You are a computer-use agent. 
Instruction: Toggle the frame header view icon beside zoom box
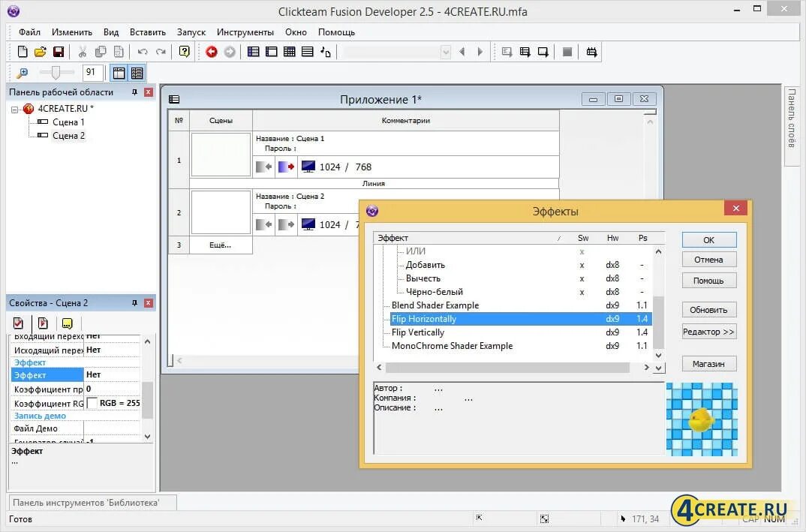(x=119, y=73)
